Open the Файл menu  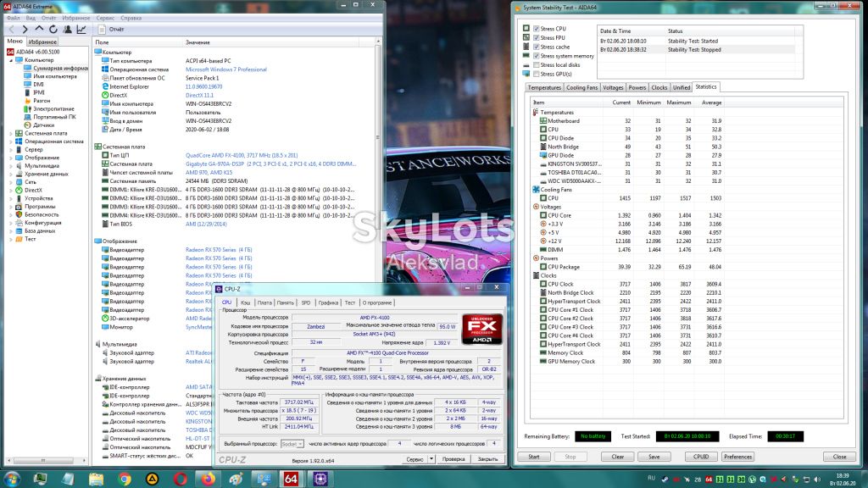(x=14, y=19)
